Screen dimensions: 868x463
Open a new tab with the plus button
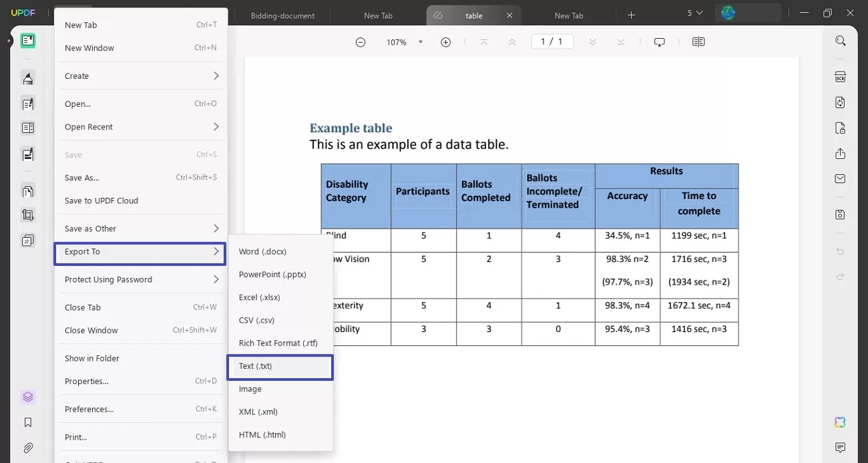(x=630, y=15)
